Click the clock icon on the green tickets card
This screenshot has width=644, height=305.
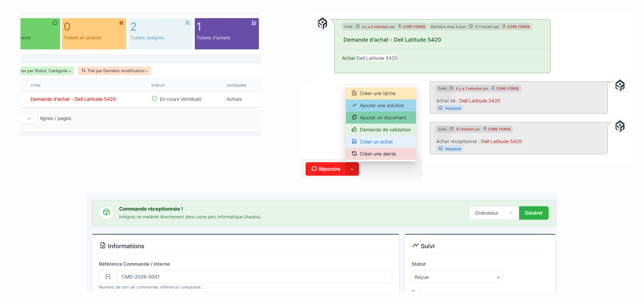click(x=55, y=23)
